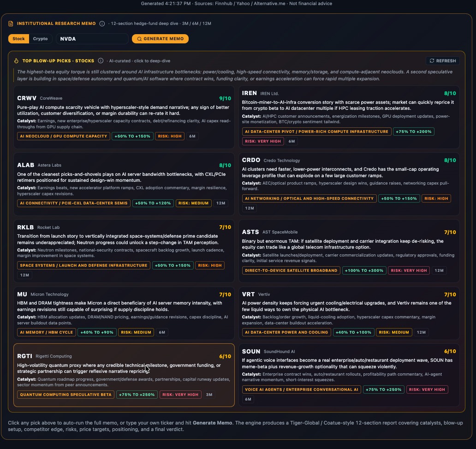Screen dimensions: 476x449
Task: Click Risk: Very High badge on RGTI
Action: [x=180, y=395]
